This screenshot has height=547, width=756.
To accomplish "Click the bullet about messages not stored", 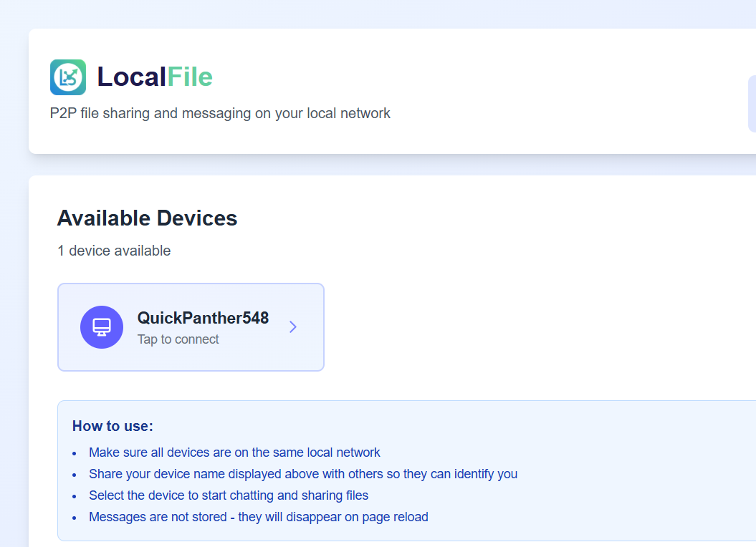I will pos(258,516).
